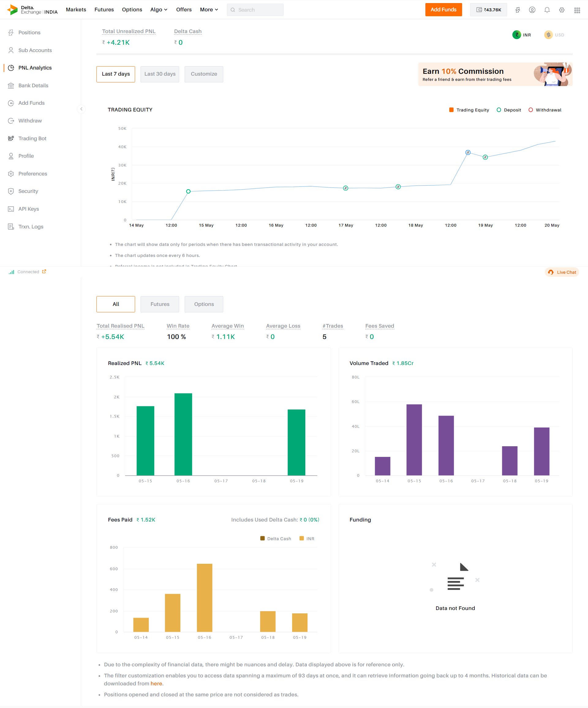Screen dimensions: 588x708
Task: Select the Futures filter tab
Action: (x=160, y=304)
